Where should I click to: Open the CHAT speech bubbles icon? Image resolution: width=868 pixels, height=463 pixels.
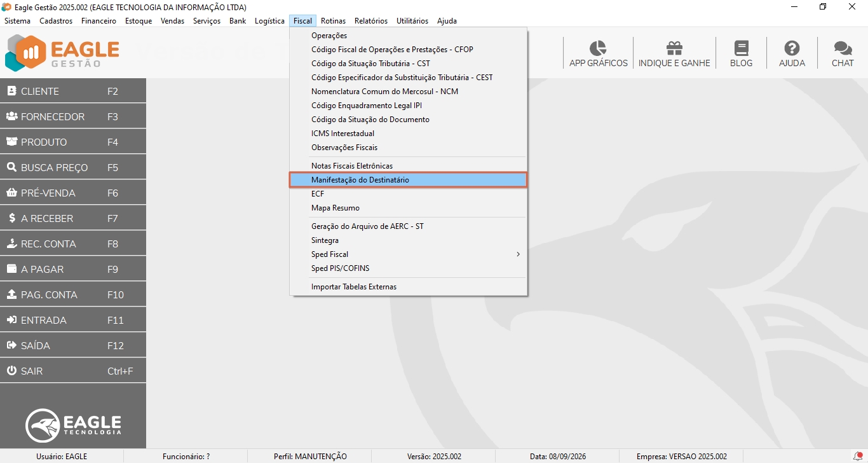coord(843,48)
